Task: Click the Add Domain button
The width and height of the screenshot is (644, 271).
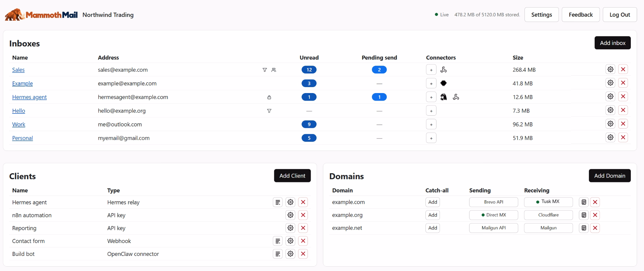Action: pos(610,176)
